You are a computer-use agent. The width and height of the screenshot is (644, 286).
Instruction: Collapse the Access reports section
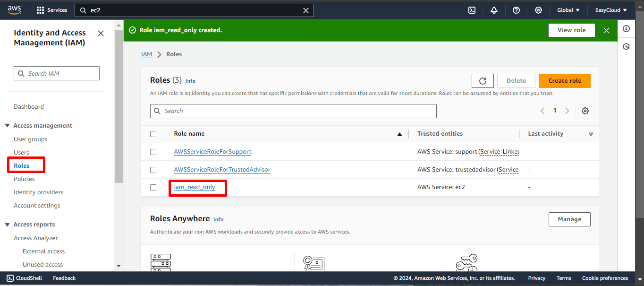[x=7, y=225]
